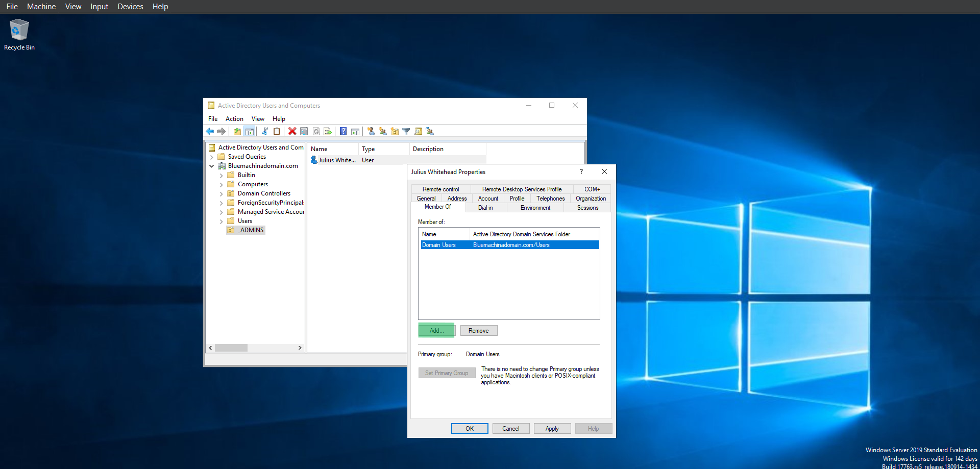Sort by the Type column header

click(383, 149)
